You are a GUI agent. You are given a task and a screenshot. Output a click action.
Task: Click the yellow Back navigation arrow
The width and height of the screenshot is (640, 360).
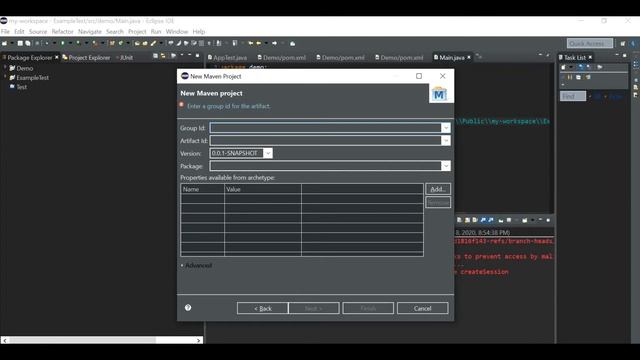(251, 43)
